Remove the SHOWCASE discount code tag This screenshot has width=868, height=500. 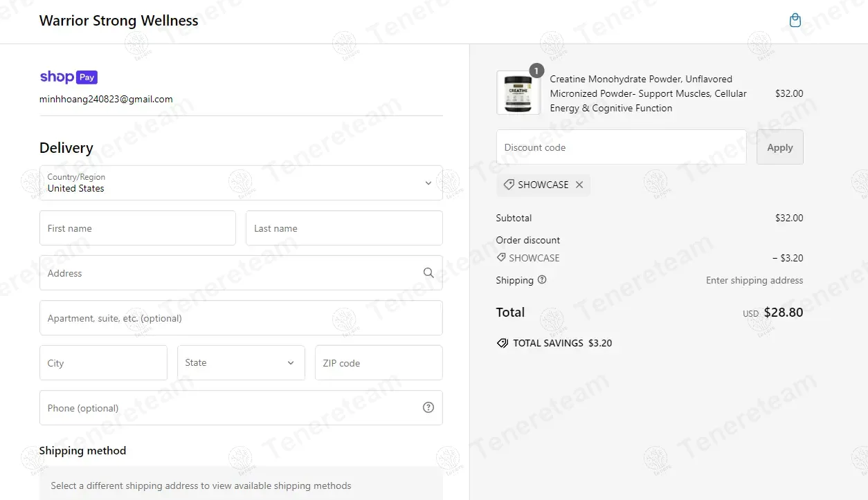[579, 185]
